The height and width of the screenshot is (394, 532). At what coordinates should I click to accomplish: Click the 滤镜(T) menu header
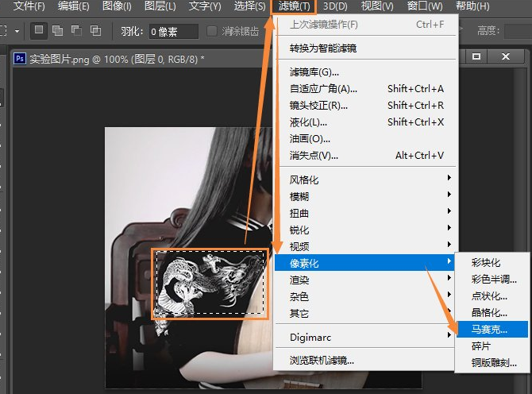pos(294,6)
